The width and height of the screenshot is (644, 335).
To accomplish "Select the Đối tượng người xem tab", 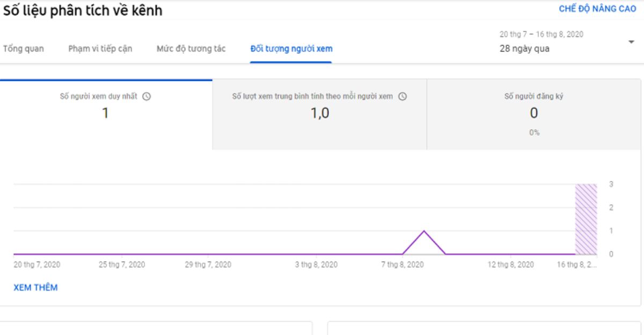I will click(x=291, y=49).
